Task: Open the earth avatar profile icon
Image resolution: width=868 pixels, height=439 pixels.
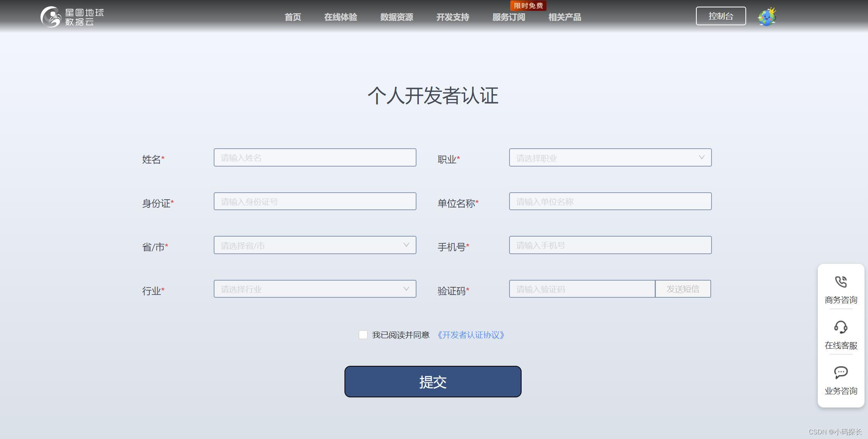Action: click(x=766, y=17)
